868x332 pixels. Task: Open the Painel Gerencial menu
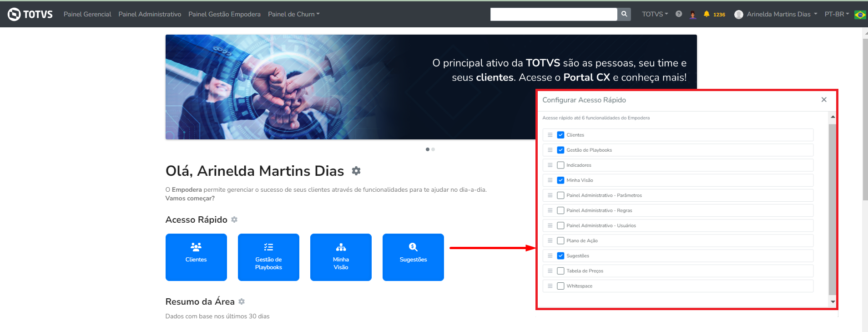coord(87,14)
